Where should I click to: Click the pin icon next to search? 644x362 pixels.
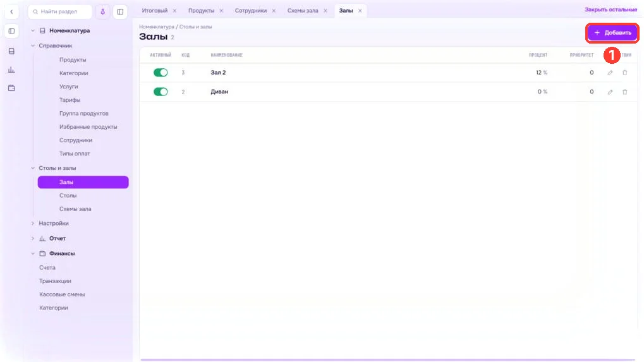coord(102,11)
